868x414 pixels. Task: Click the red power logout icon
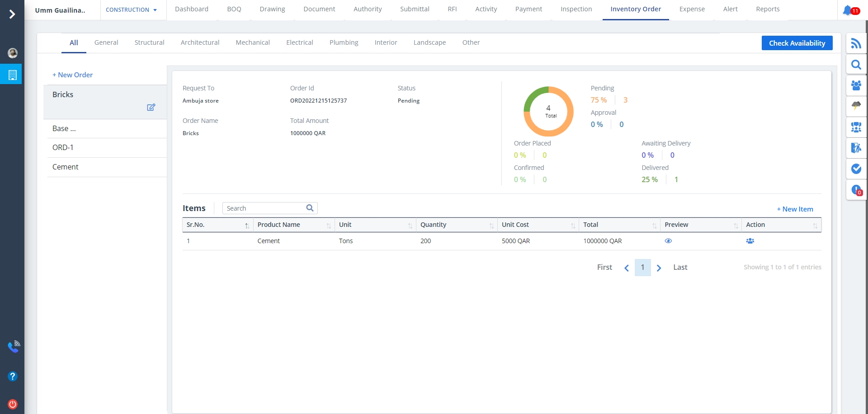(13, 404)
